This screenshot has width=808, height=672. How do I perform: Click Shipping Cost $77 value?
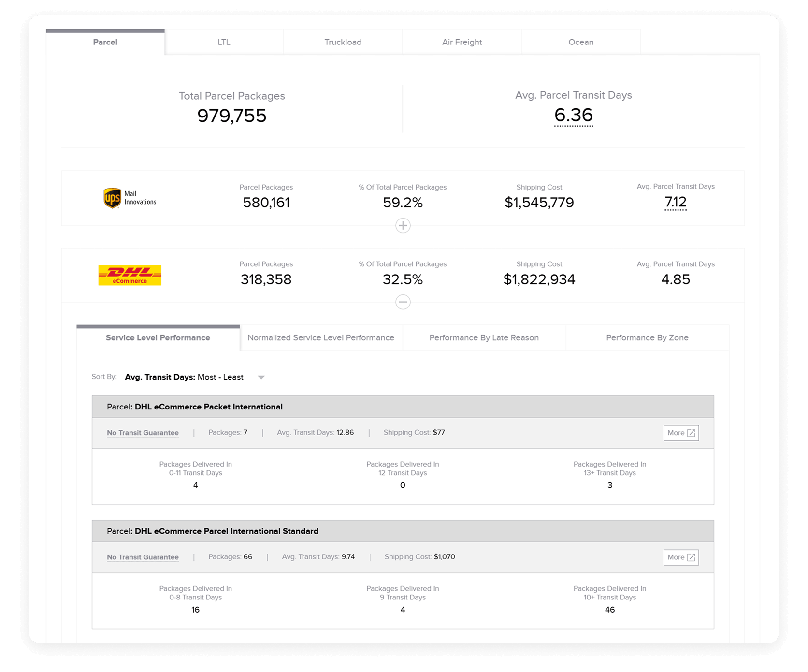pyautogui.click(x=439, y=432)
